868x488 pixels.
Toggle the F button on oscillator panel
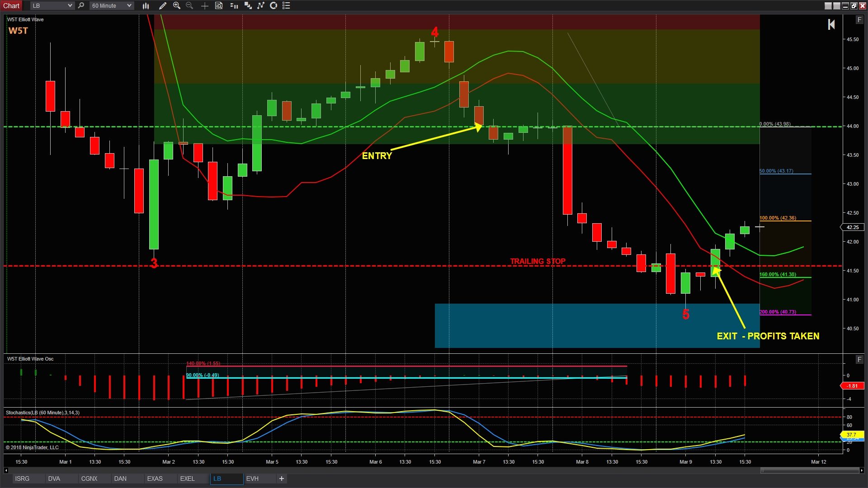click(859, 359)
